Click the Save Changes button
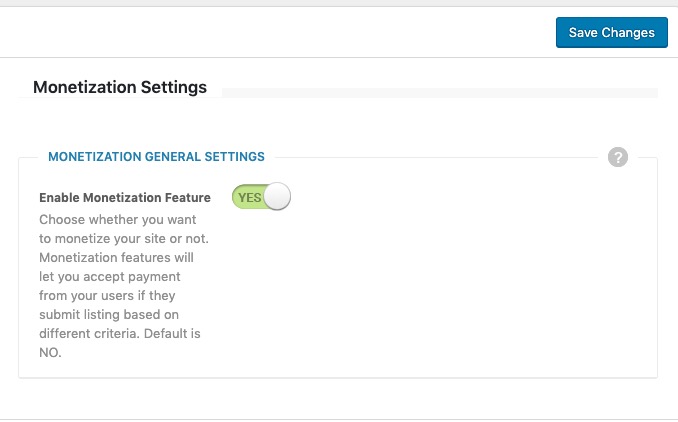Viewport: 678px width, 422px height. pos(611,32)
